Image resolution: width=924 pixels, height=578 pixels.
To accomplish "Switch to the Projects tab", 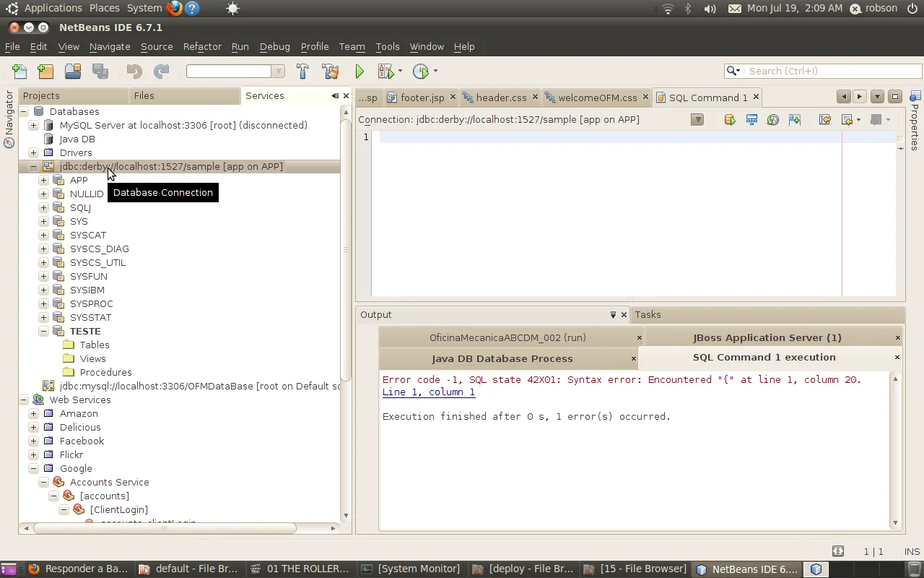I will [x=41, y=95].
